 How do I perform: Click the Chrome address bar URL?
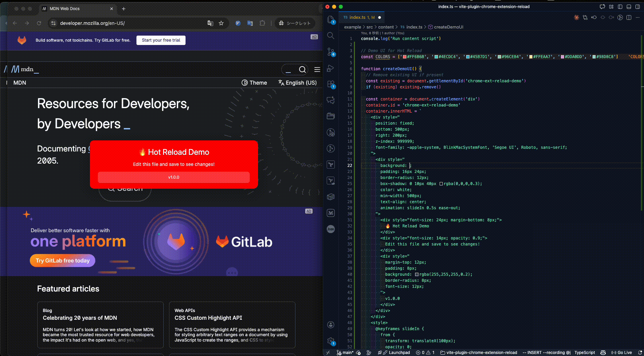(x=92, y=23)
